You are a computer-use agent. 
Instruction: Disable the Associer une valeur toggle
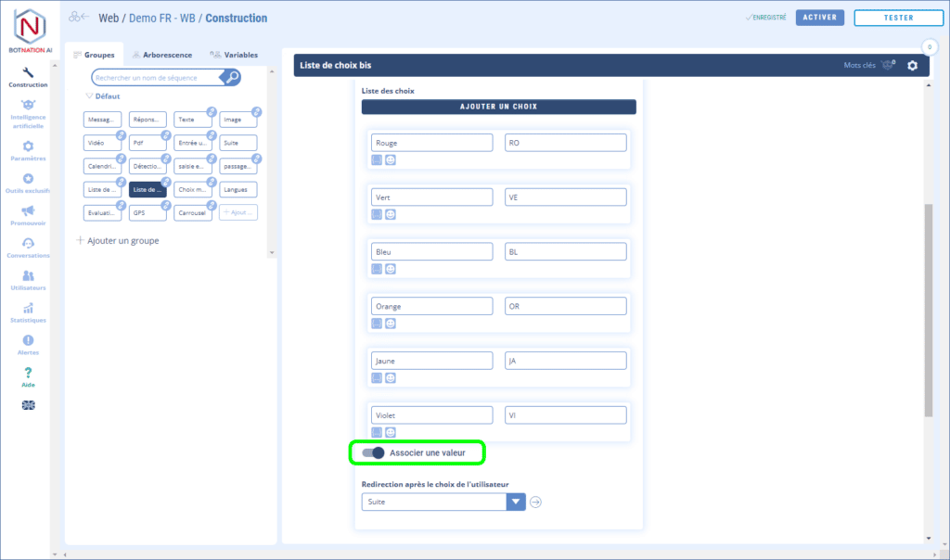(x=375, y=452)
